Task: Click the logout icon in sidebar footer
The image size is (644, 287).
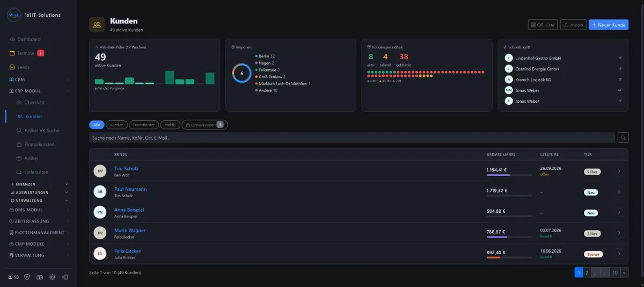Action: [65, 277]
